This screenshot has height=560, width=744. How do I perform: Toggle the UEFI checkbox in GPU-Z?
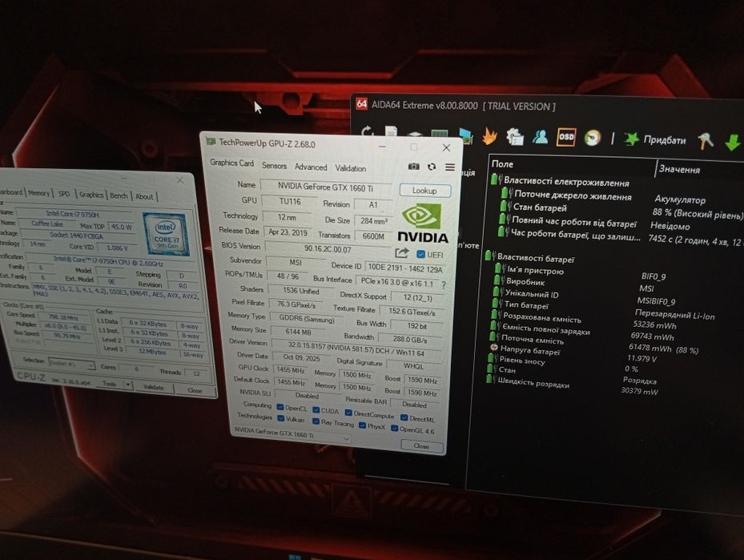tap(420, 255)
